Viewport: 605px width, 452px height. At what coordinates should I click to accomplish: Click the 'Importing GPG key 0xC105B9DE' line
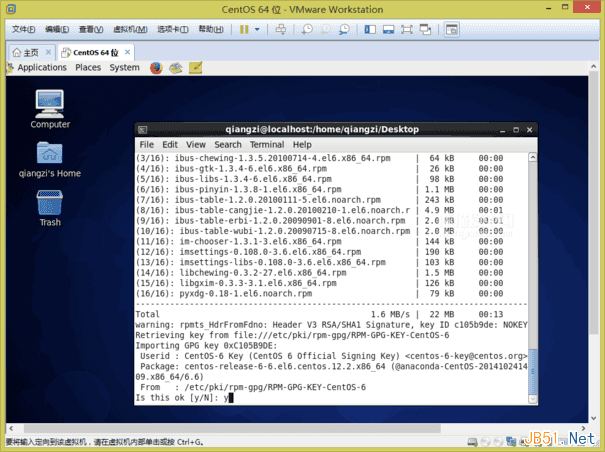click(x=206, y=346)
